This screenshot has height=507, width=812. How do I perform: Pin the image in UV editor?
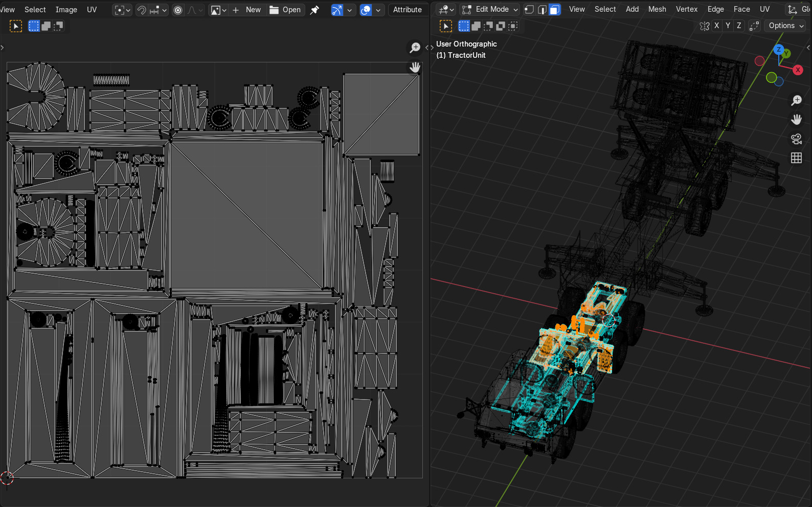pos(315,10)
